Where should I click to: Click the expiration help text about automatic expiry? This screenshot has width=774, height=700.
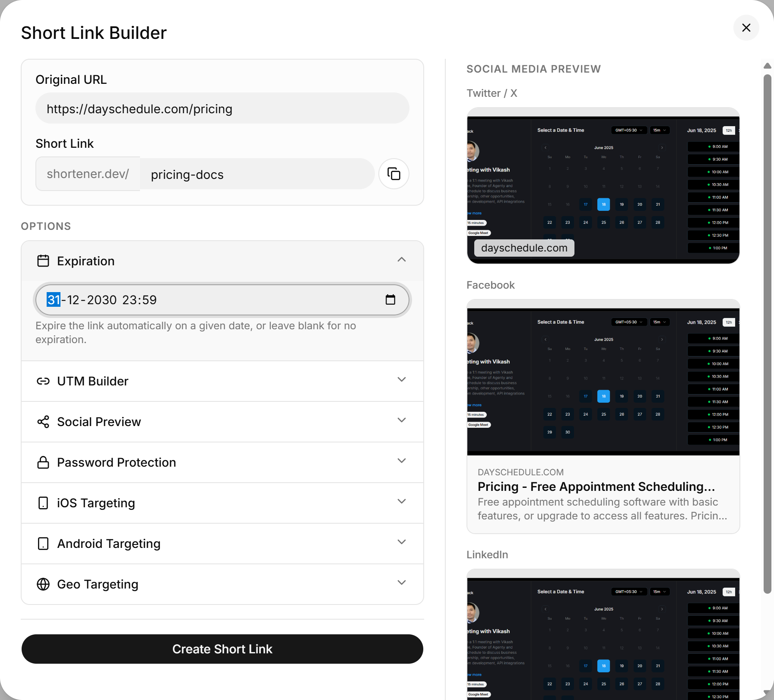click(x=196, y=333)
